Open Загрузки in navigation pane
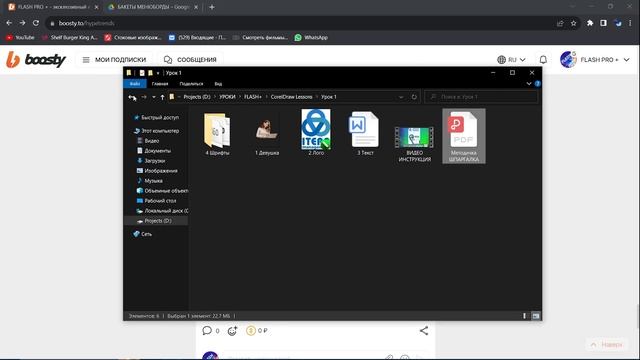The width and height of the screenshot is (640, 360). click(x=155, y=161)
